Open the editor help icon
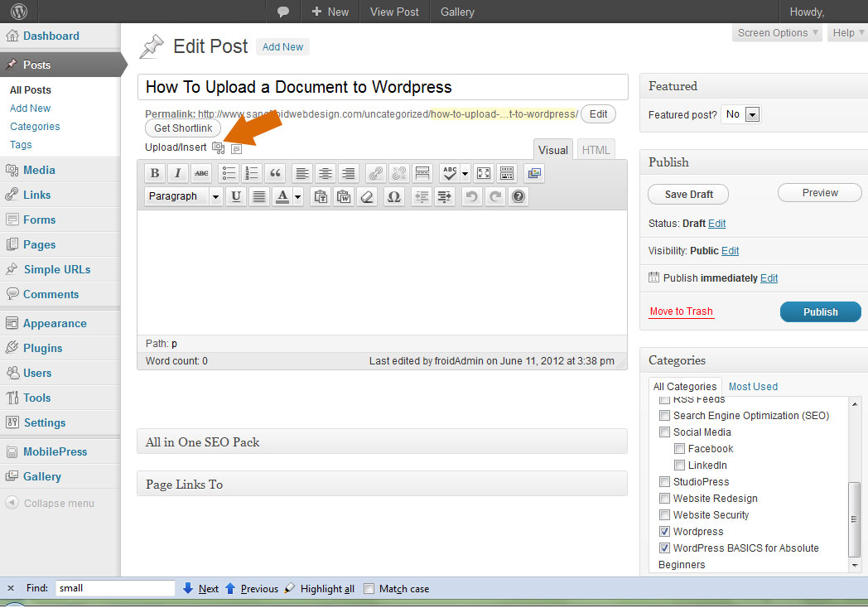 (518, 196)
